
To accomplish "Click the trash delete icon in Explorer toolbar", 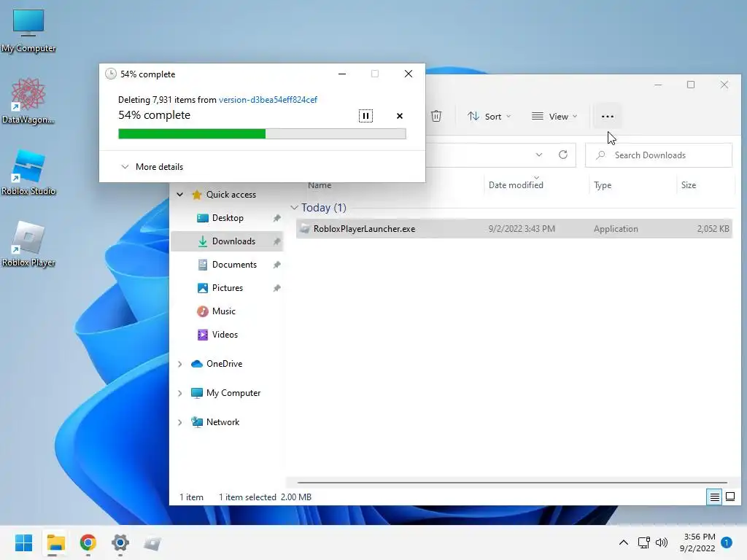I will (x=436, y=116).
